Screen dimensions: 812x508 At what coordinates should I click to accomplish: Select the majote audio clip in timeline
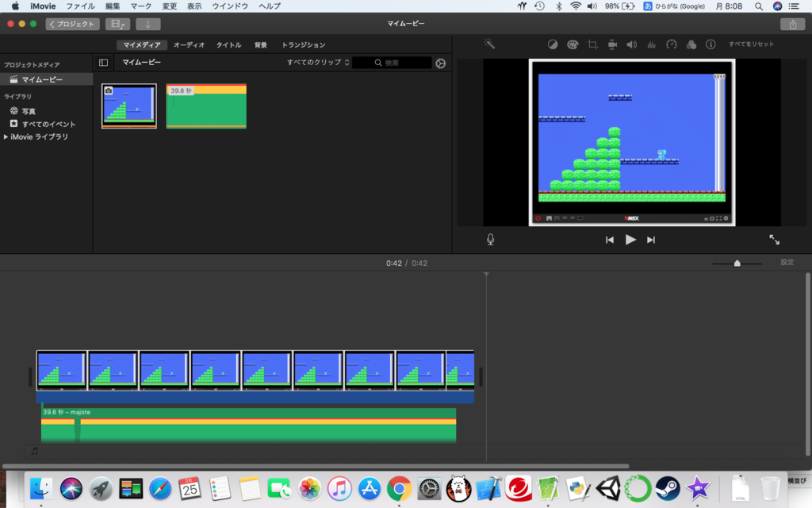click(x=248, y=425)
